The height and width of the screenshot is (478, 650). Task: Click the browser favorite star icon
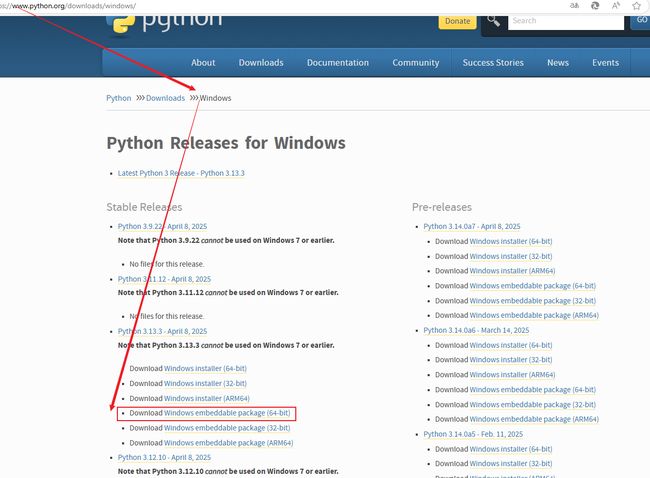tap(637, 6)
